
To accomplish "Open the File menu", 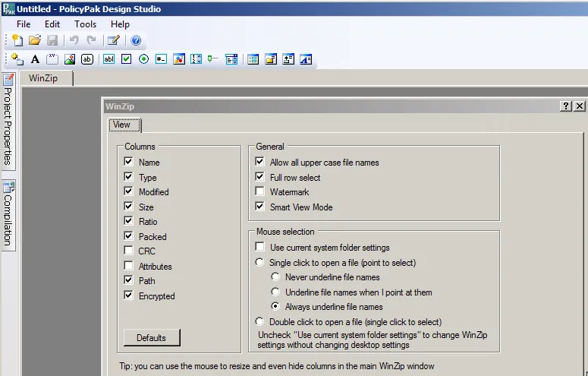I will (24, 24).
